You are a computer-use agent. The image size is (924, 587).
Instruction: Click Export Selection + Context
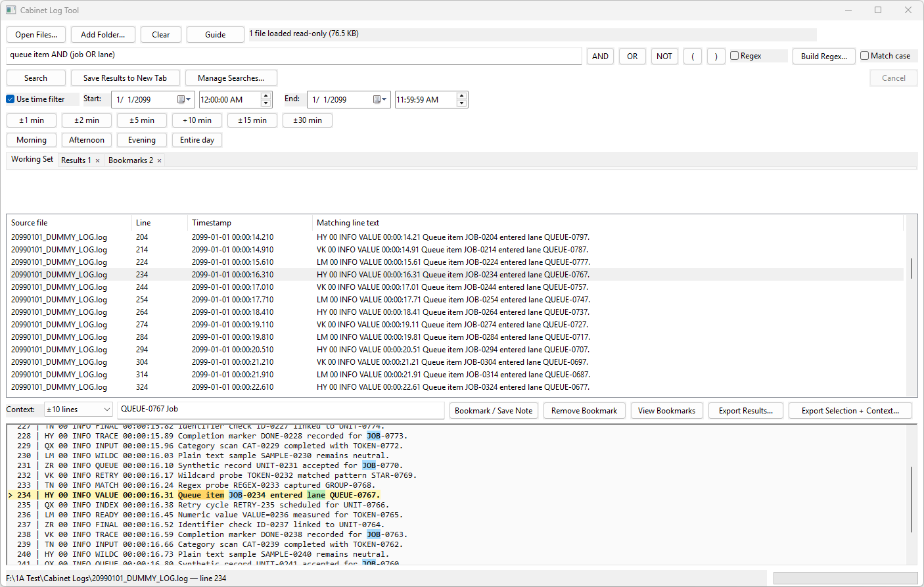coord(850,411)
